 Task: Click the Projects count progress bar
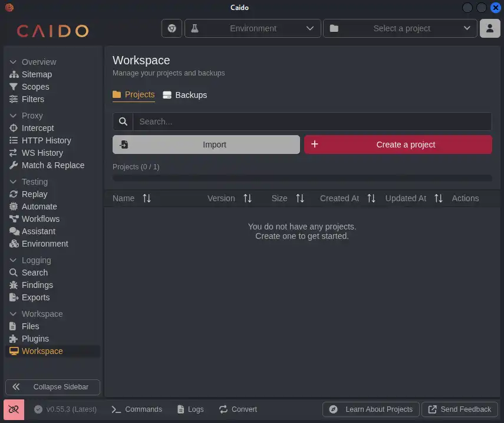point(302,177)
